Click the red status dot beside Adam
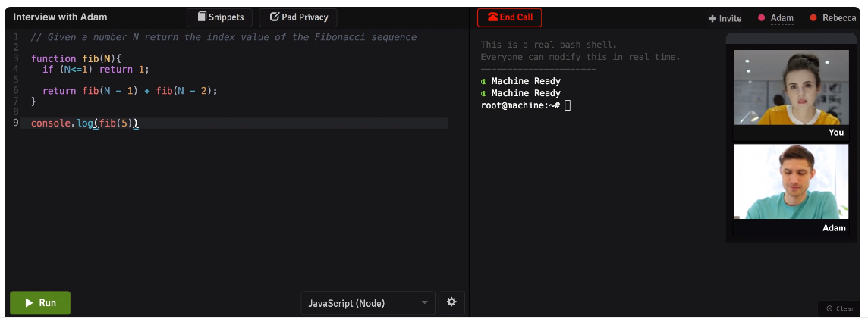Viewport: 868px width, 322px height. click(x=761, y=17)
